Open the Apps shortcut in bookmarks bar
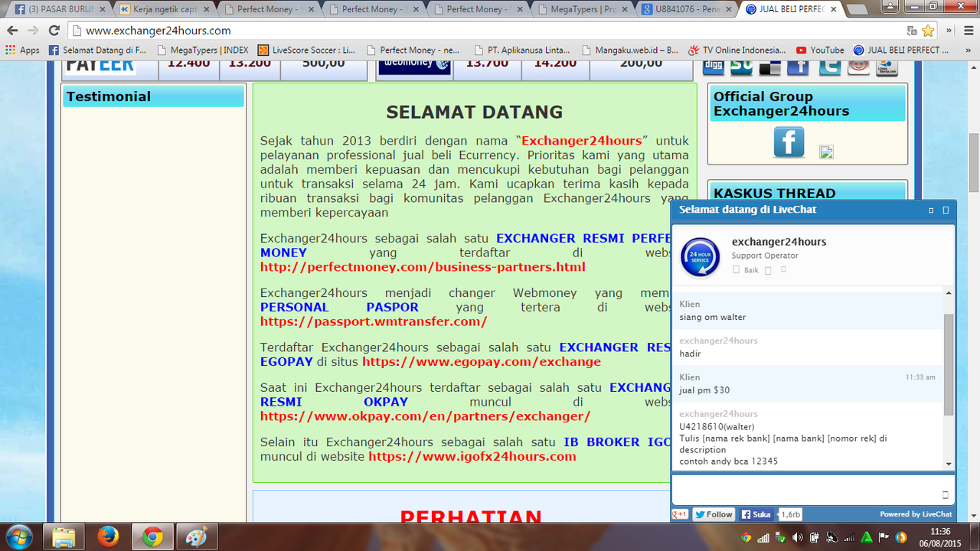Image resolution: width=980 pixels, height=551 pixels. click(x=22, y=50)
